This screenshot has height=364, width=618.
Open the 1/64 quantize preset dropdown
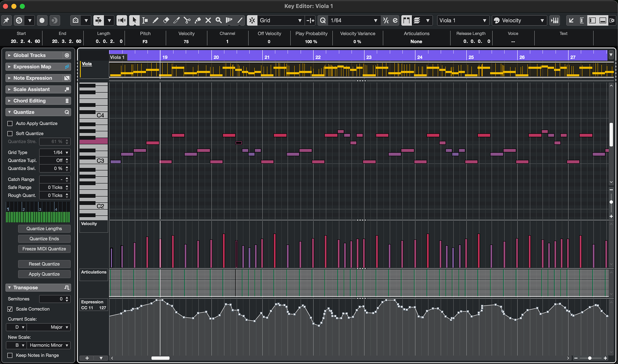click(353, 20)
